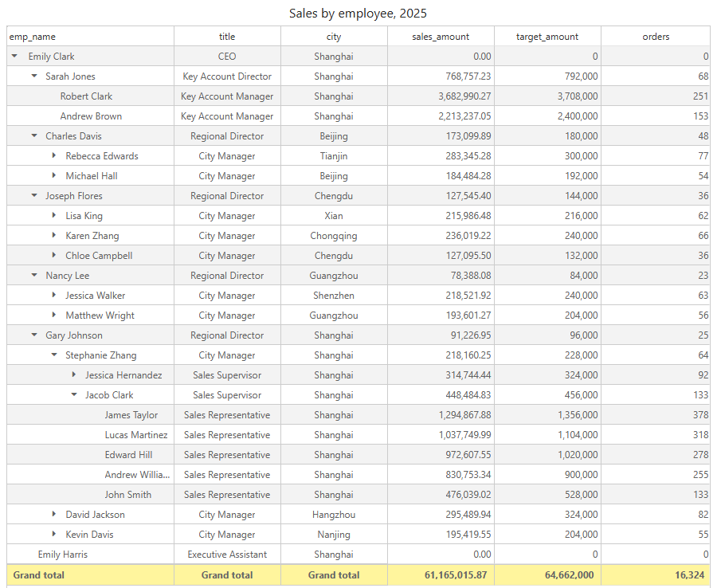Collapse Nancy Lee node
Viewport: 717px width, 588px height.
pyautogui.click(x=34, y=275)
